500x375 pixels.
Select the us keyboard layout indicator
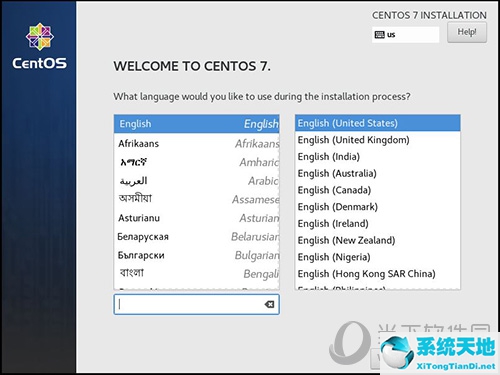[405, 35]
